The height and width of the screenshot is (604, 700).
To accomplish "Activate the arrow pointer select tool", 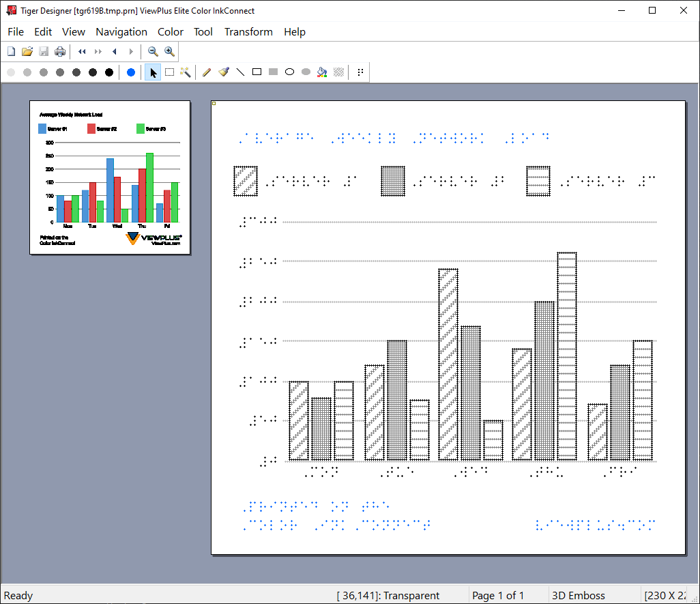I will pos(153,72).
